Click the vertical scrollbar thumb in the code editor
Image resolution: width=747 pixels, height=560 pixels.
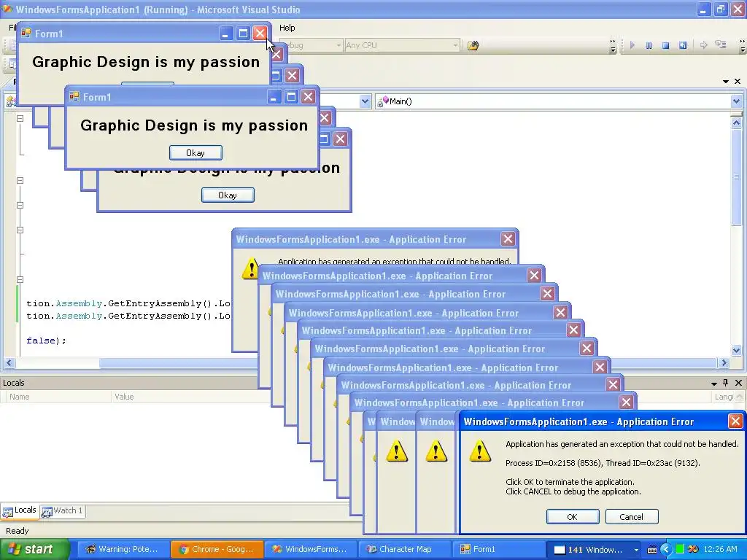coord(736,177)
